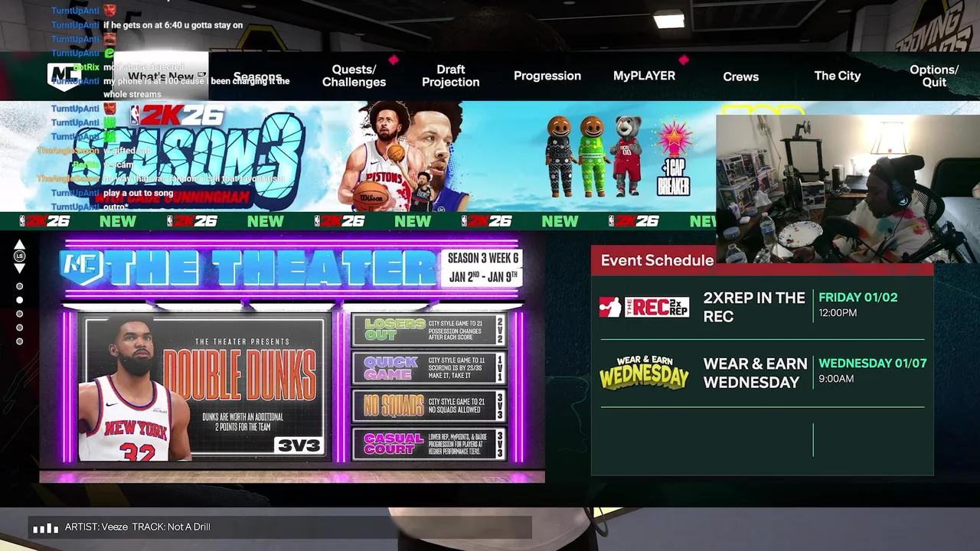Image resolution: width=980 pixels, height=551 pixels.
Task: Click the first 2K26 logo in ticker
Action: [44, 221]
